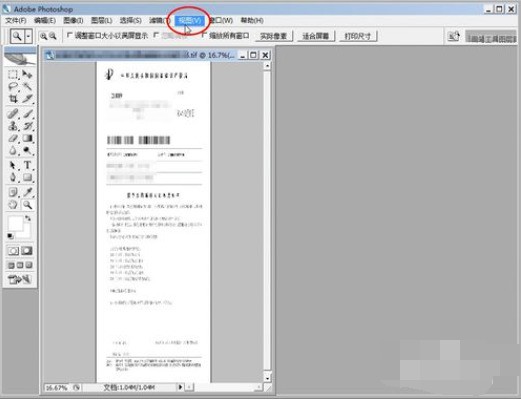This screenshot has height=400, width=521.
Task: Click document vertical scrollbar up arrow
Action: click(267, 66)
